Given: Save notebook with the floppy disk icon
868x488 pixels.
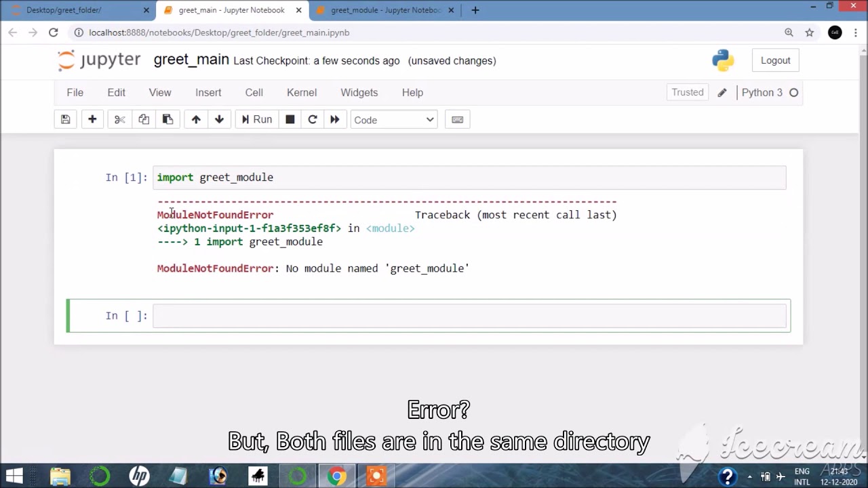Looking at the screenshot, I should click(x=66, y=120).
